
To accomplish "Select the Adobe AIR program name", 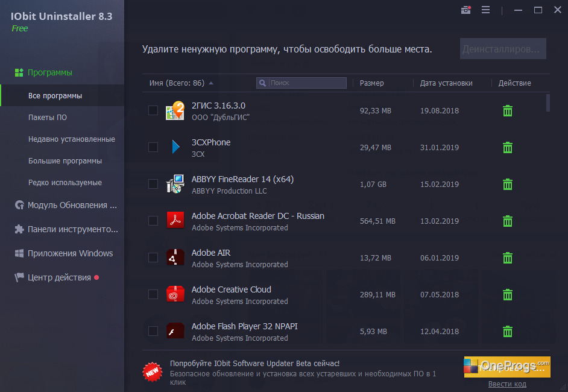I will coord(211,253).
